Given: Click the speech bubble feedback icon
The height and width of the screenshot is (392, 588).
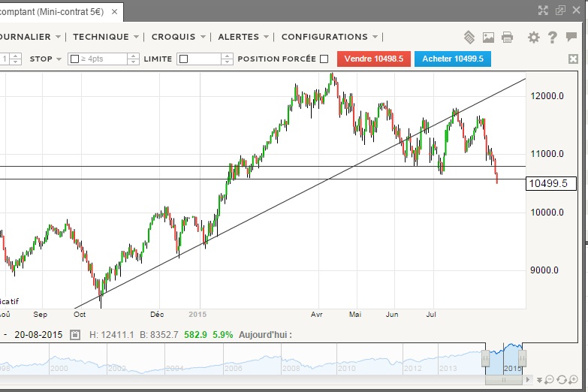Looking at the screenshot, I should (571, 37).
